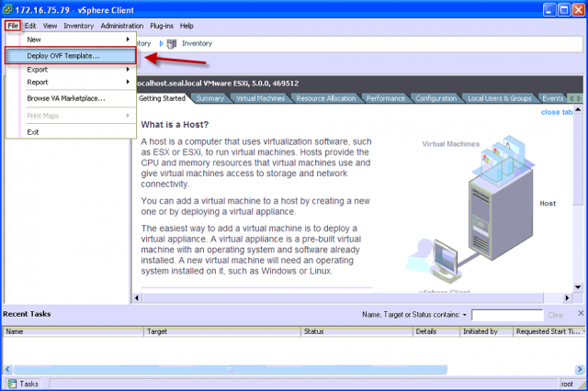Viewport: 588px width, 391px height.
Task: Open the File menu
Action: click(13, 26)
